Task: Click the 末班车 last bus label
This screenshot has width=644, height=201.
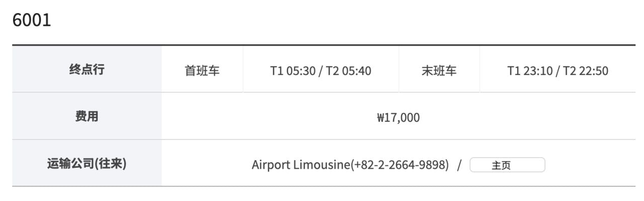Action: click(439, 71)
